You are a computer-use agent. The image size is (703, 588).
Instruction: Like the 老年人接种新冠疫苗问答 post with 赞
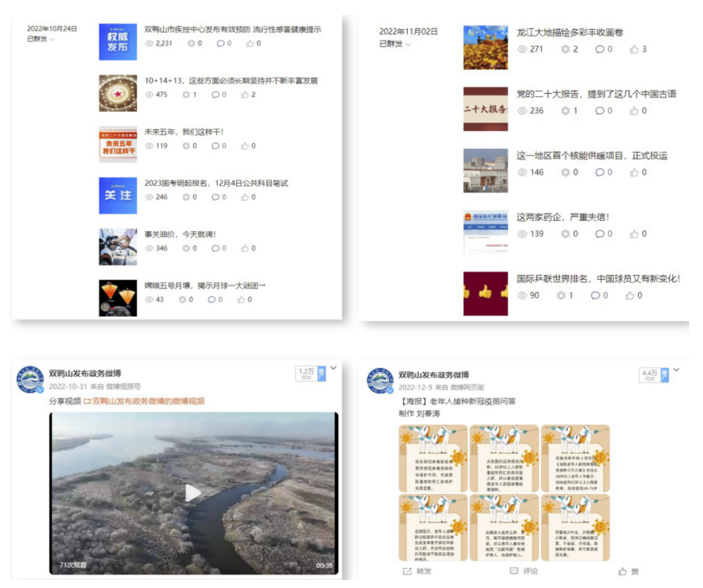pos(623,571)
